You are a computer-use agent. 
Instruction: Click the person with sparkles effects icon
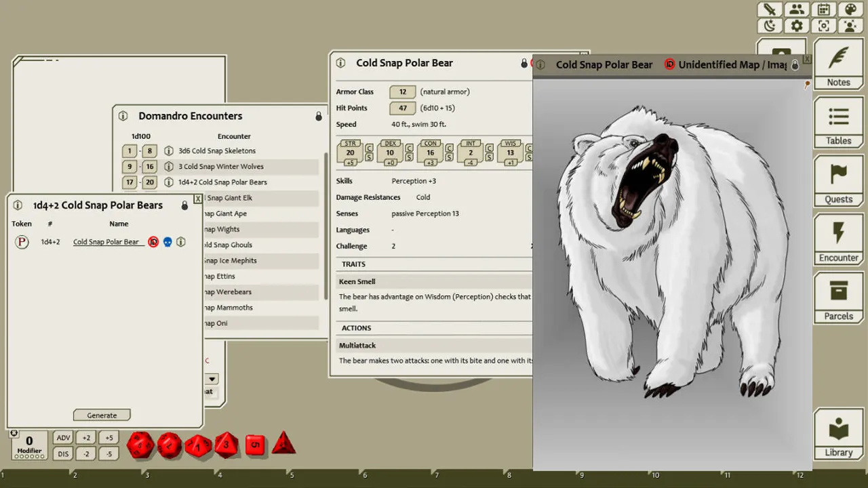[850, 26]
